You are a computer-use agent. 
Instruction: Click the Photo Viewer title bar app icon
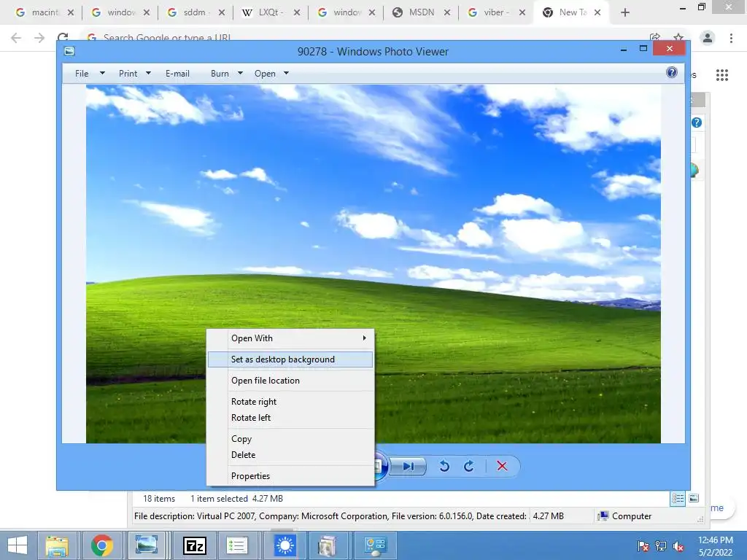pos(69,51)
